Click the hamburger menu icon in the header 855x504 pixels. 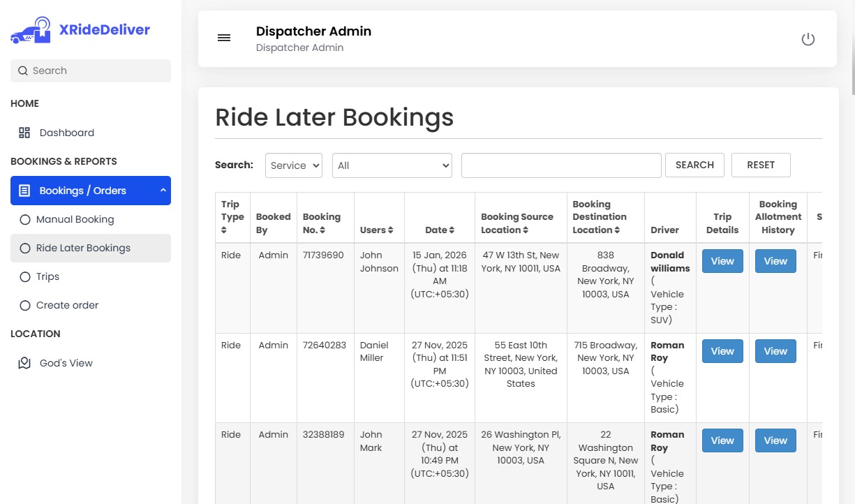224,38
